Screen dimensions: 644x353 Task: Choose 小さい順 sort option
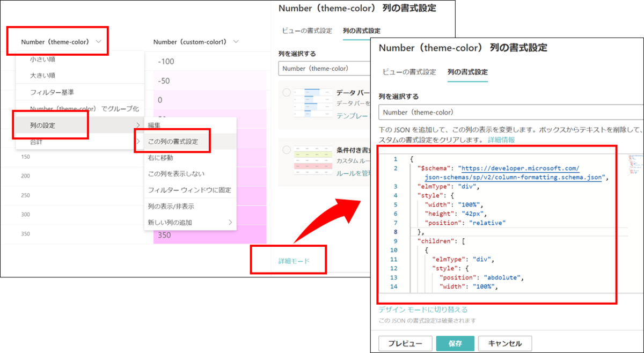pyautogui.click(x=43, y=59)
